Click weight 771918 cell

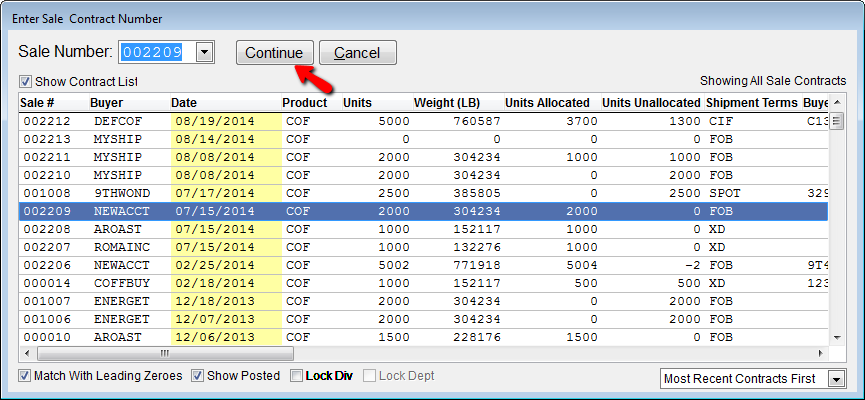coord(458,265)
